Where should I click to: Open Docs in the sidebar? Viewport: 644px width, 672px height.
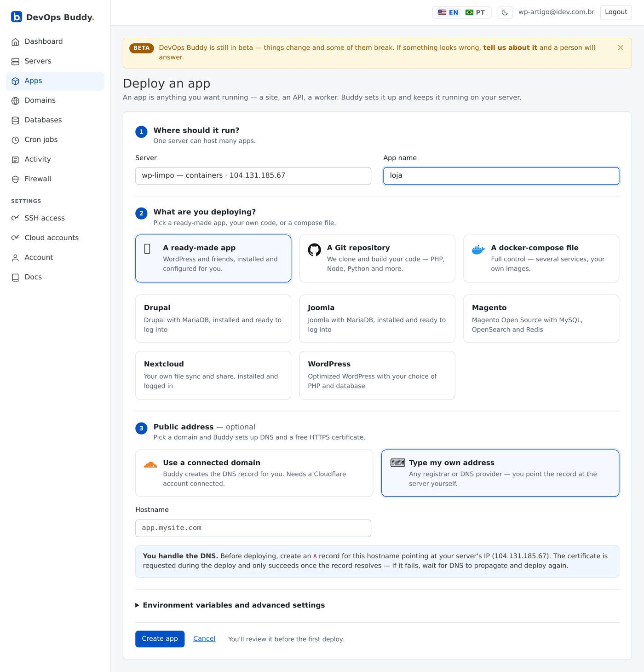55,277
